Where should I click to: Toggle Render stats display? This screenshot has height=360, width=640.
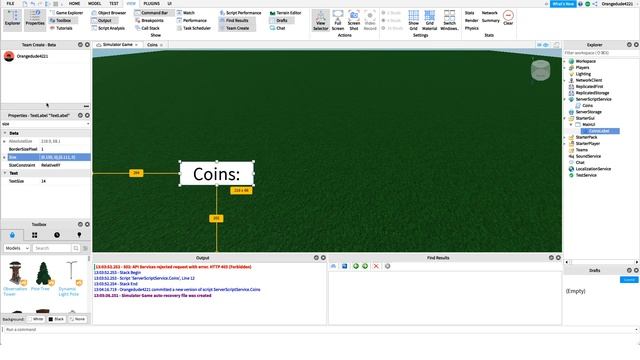click(471, 20)
